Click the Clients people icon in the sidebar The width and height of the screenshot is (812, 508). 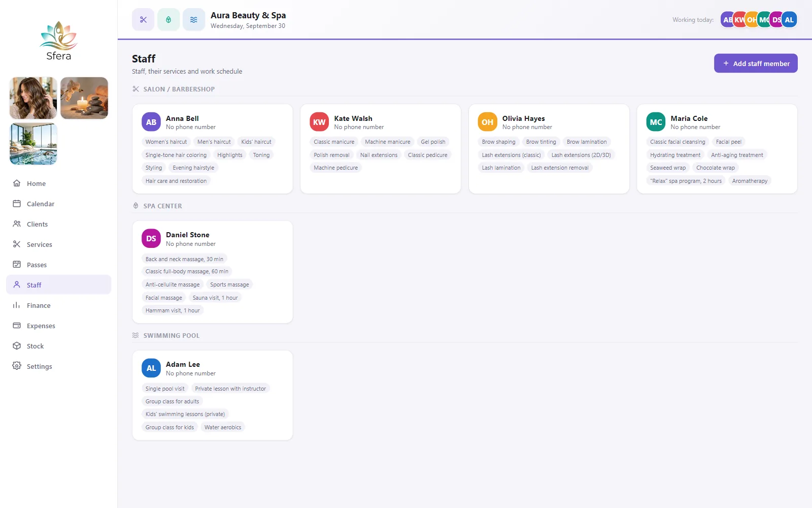tap(17, 224)
